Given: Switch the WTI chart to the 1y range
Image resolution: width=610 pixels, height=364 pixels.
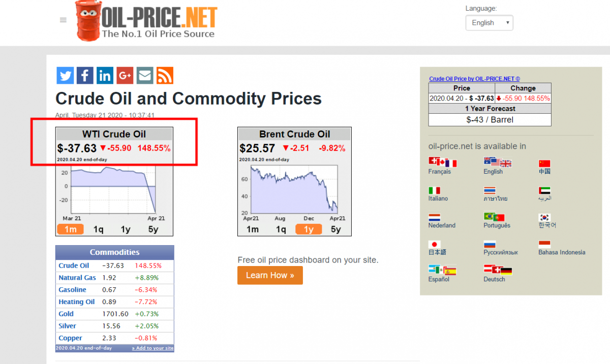Looking at the screenshot, I should coord(126,229).
